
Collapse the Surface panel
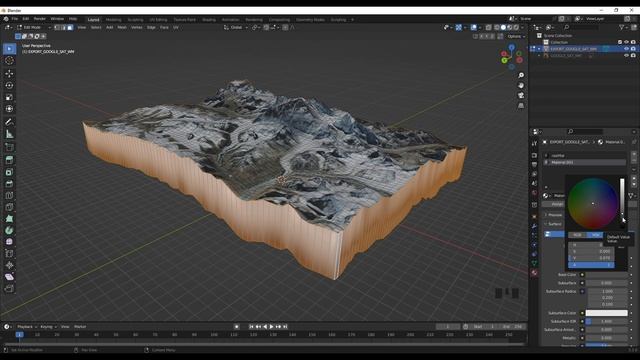click(x=554, y=224)
